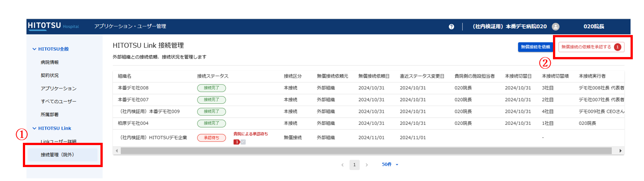Select page number 1 in pagination

[x=354, y=165]
